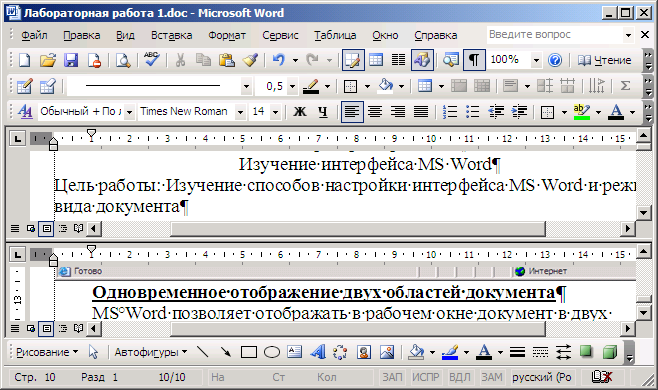The width and height of the screenshot is (658, 390).
Task: Create a new blank document
Action: tap(24, 60)
